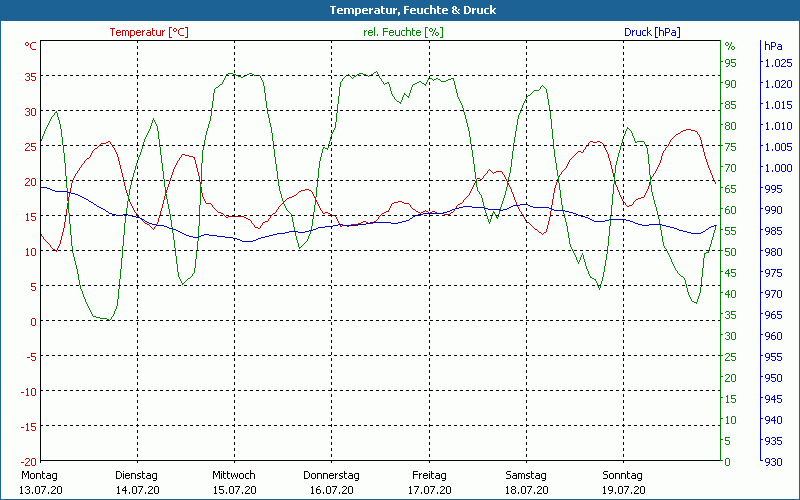Click green humidity axis value "65"
The image size is (800, 500).
coord(731,189)
